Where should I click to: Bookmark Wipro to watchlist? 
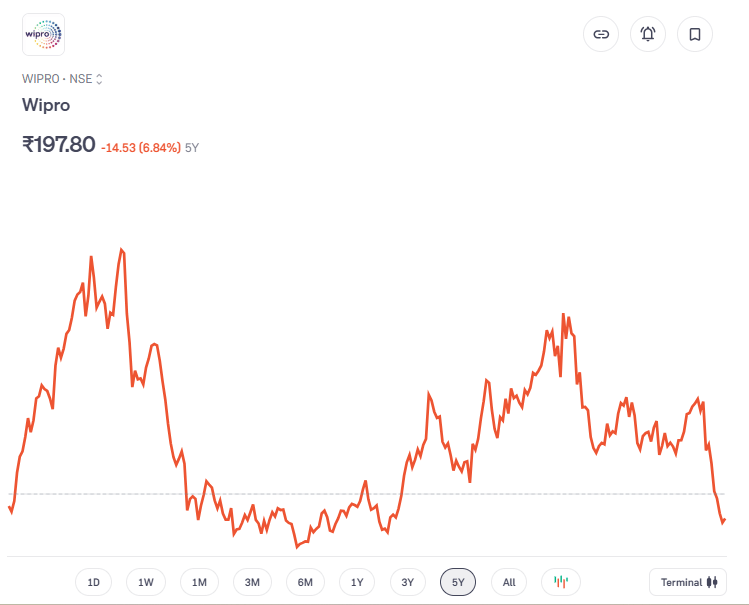pyautogui.click(x=695, y=34)
